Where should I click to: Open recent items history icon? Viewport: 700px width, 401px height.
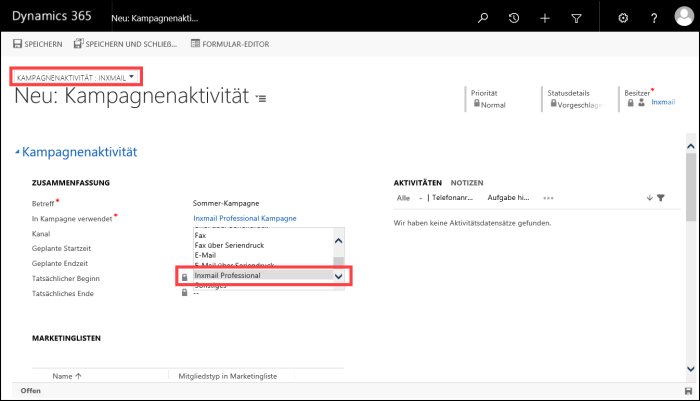tap(514, 18)
